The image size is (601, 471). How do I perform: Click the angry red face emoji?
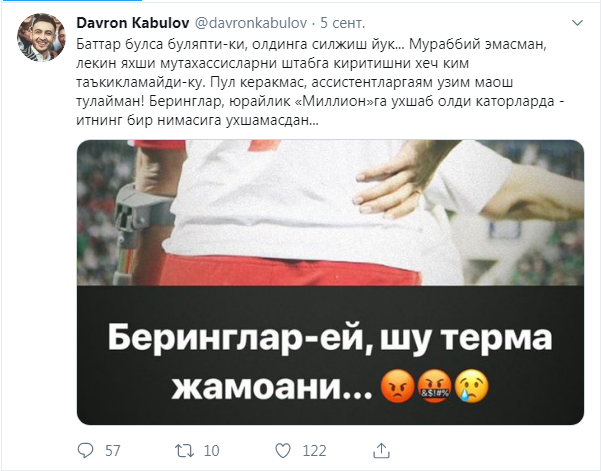pyautogui.click(x=398, y=386)
